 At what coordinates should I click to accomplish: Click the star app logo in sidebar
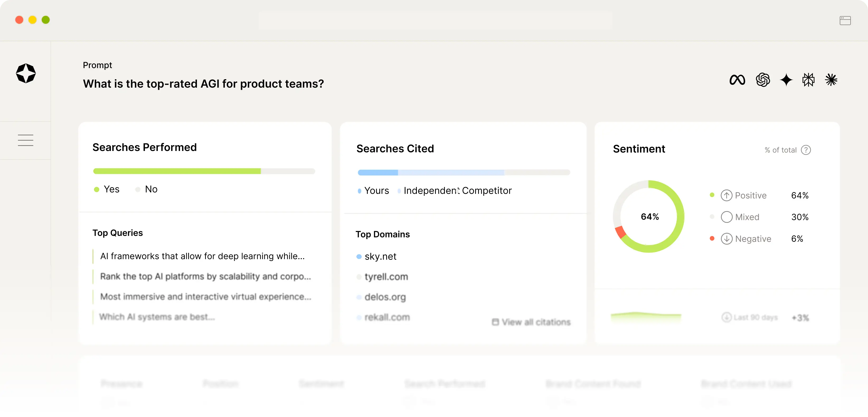(x=26, y=73)
